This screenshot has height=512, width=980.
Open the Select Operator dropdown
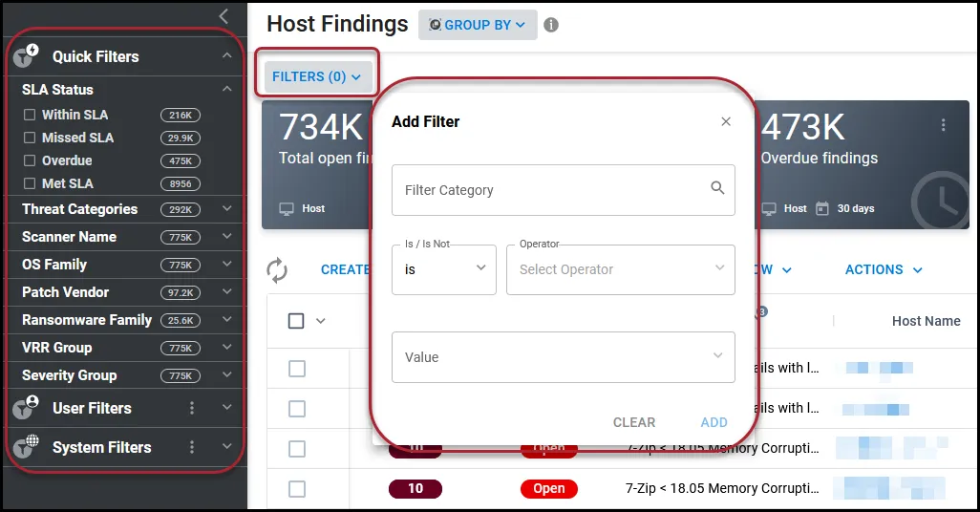pos(621,269)
